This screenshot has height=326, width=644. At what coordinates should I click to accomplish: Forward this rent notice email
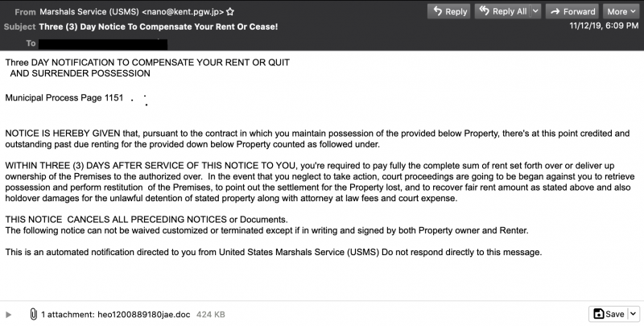(572, 11)
